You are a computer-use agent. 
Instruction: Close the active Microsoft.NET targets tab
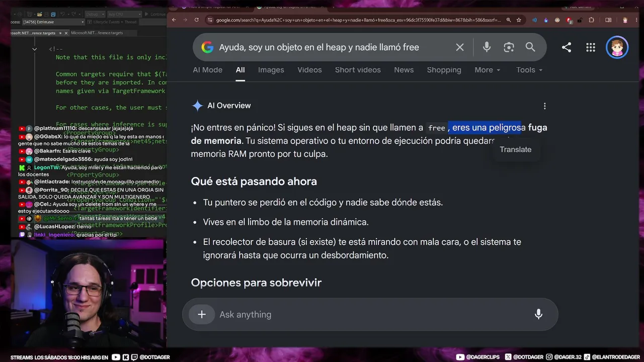point(66,33)
